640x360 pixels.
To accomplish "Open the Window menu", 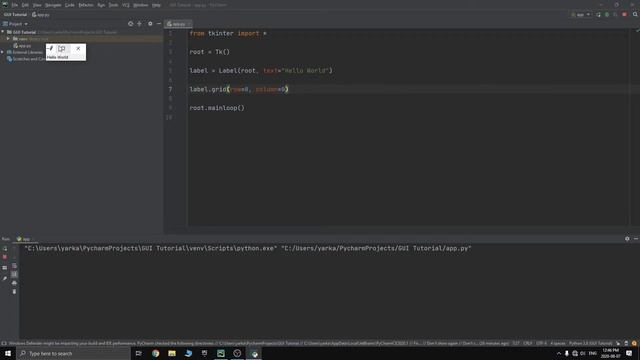I will [141, 5].
